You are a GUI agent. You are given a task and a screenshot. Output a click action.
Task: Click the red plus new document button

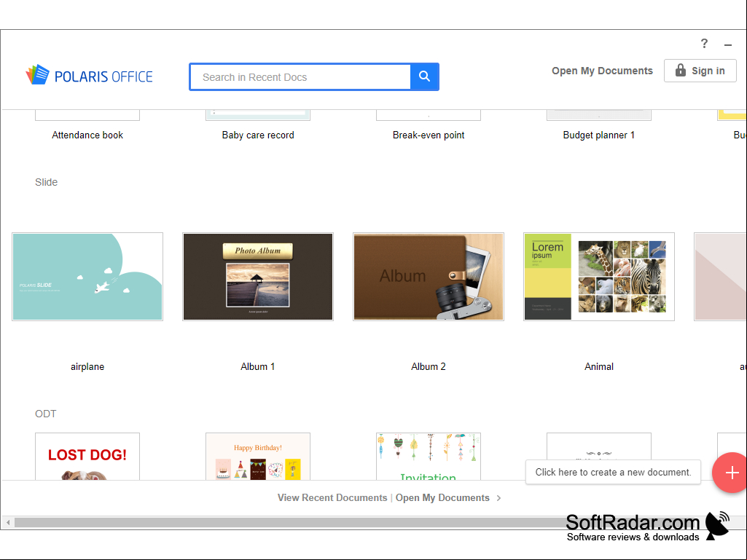click(731, 473)
